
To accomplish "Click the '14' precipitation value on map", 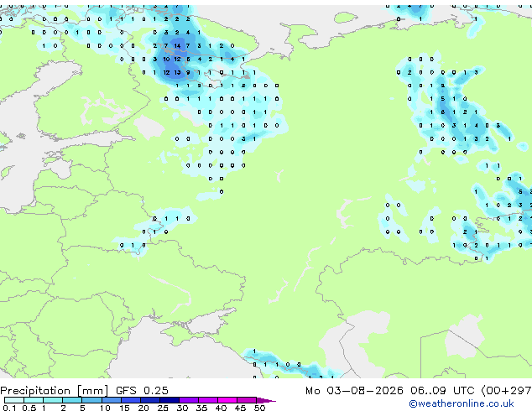I will click(x=177, y=45).
